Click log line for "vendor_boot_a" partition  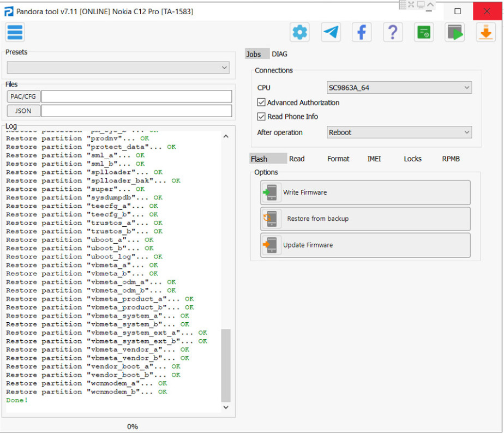(x=93, y=366)
